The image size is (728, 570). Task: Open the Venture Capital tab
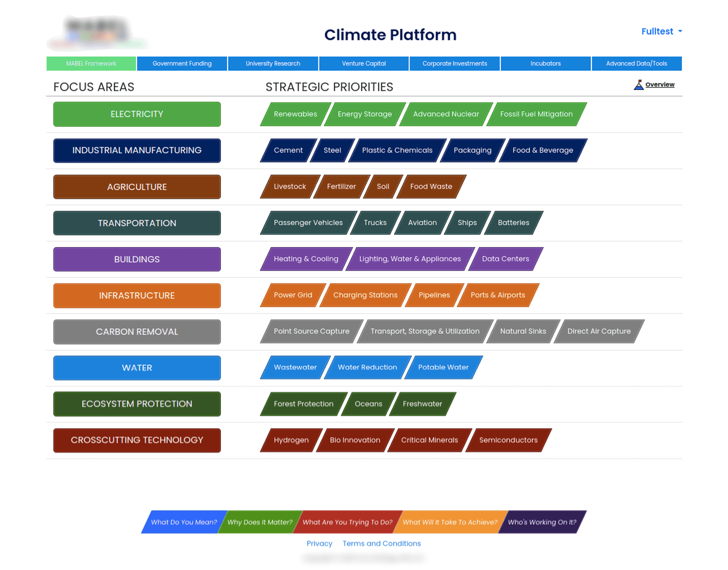point(364,64)
